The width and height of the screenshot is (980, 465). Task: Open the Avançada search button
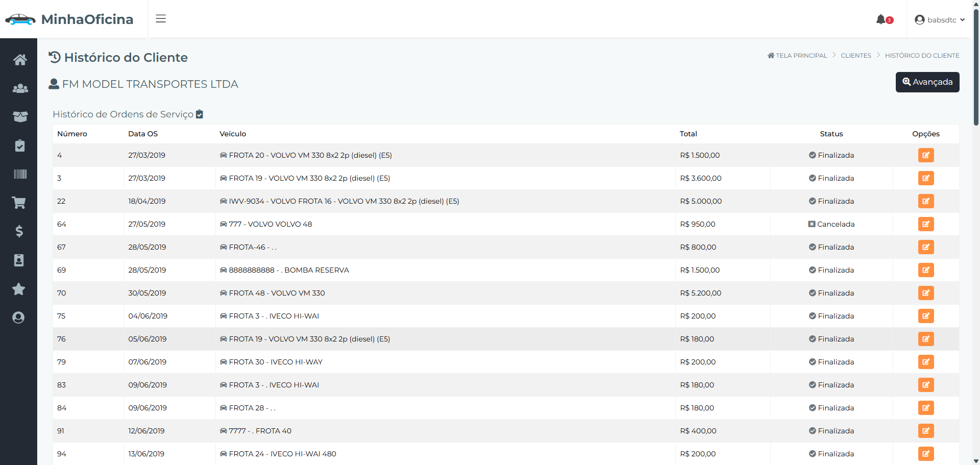927,82
